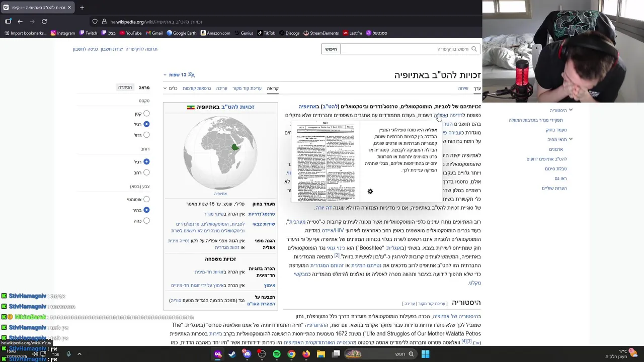Click the אתיופיה caption link under globe
This screenshot has width=644, height=362.
pos(220,194)
